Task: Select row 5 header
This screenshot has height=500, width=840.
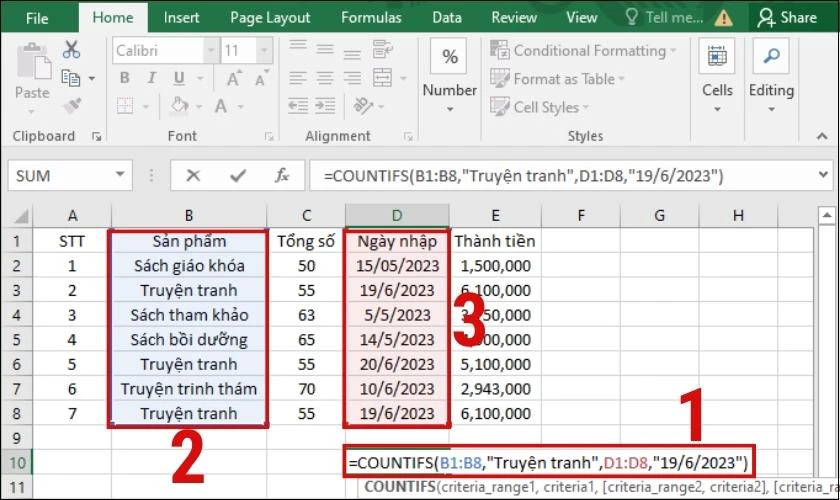Action: (x=17, y=340)
